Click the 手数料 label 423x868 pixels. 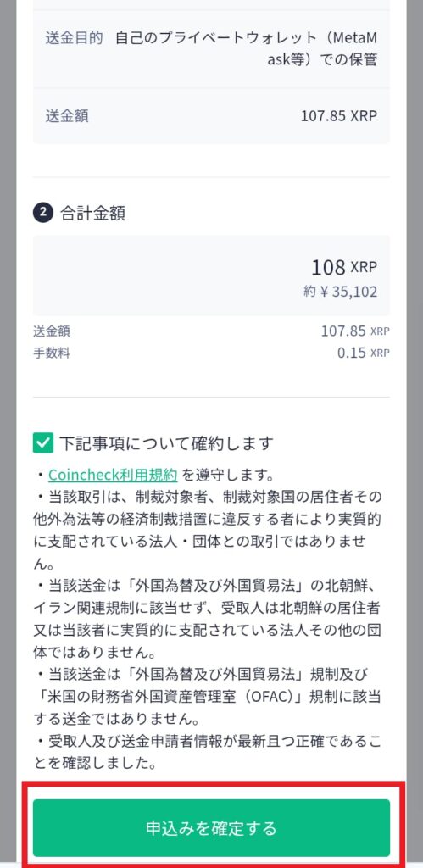pyautogui.click(x=52, y=353)
